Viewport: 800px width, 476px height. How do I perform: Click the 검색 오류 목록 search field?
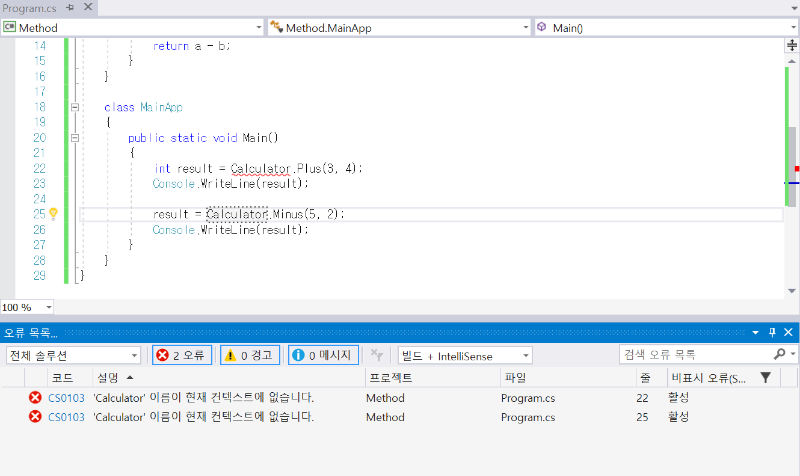696,355
